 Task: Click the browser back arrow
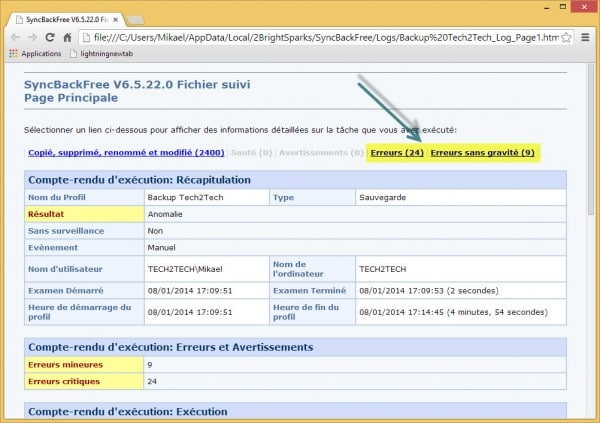(15, 38)
